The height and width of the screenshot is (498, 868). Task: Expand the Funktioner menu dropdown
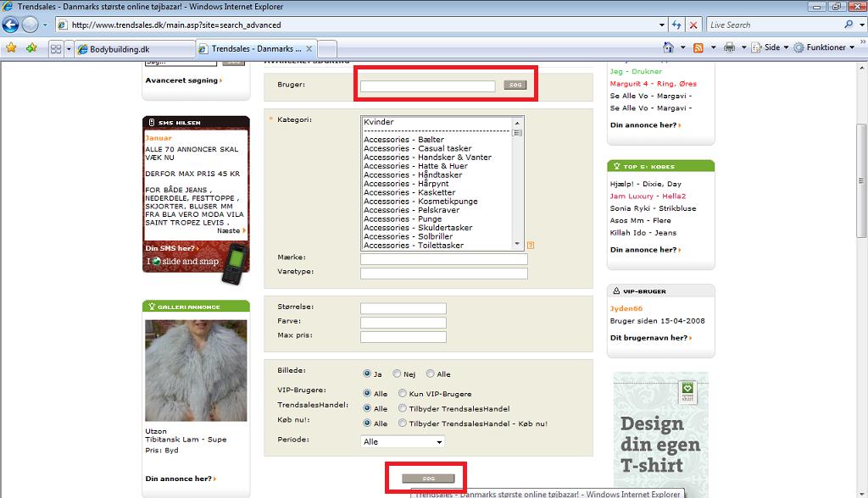click(x=827, y=47)
